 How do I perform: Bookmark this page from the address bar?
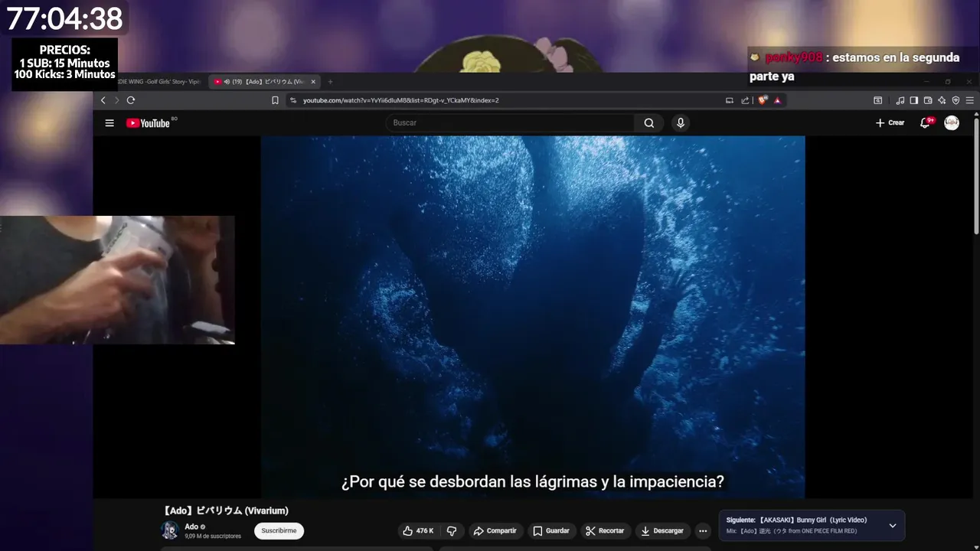pos(275,100)
